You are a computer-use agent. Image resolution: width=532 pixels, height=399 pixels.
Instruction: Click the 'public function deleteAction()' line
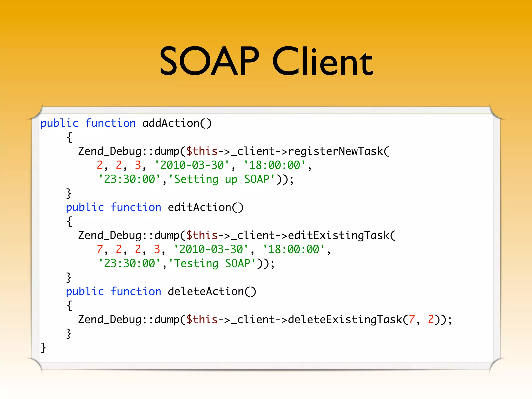[x=161, y=291]
